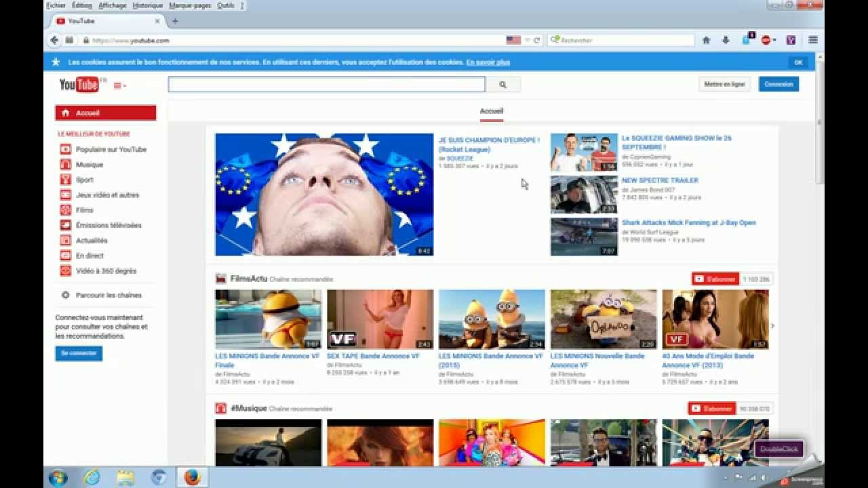Open the Firefox hamburger menu
This screenshot has width=868, height=488.
click(813, 41)
